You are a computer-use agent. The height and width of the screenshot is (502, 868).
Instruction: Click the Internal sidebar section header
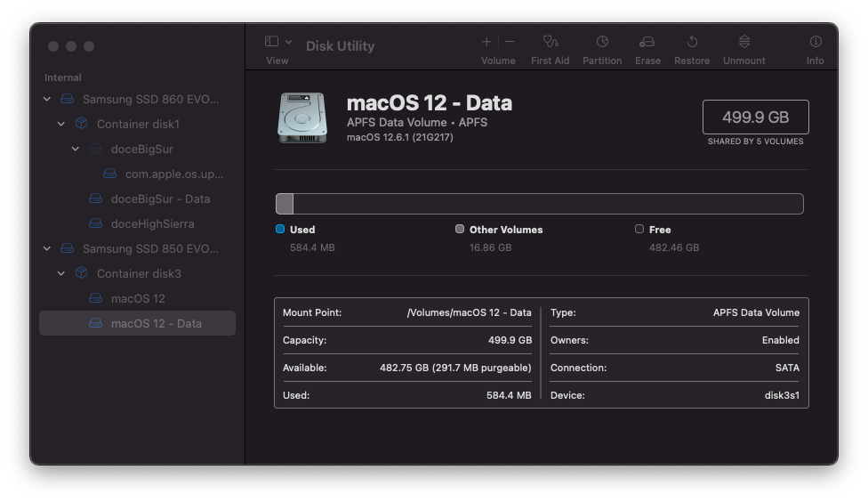coord(63,77)
